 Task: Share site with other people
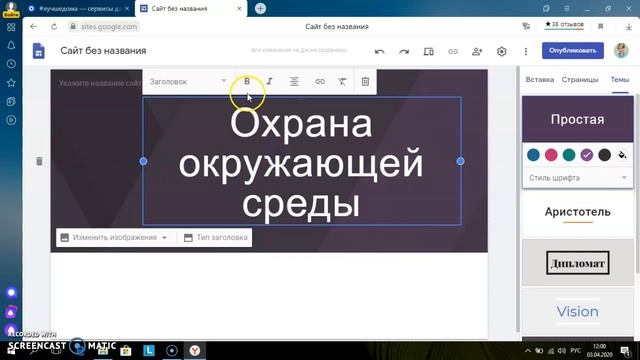tap(477, 51)
